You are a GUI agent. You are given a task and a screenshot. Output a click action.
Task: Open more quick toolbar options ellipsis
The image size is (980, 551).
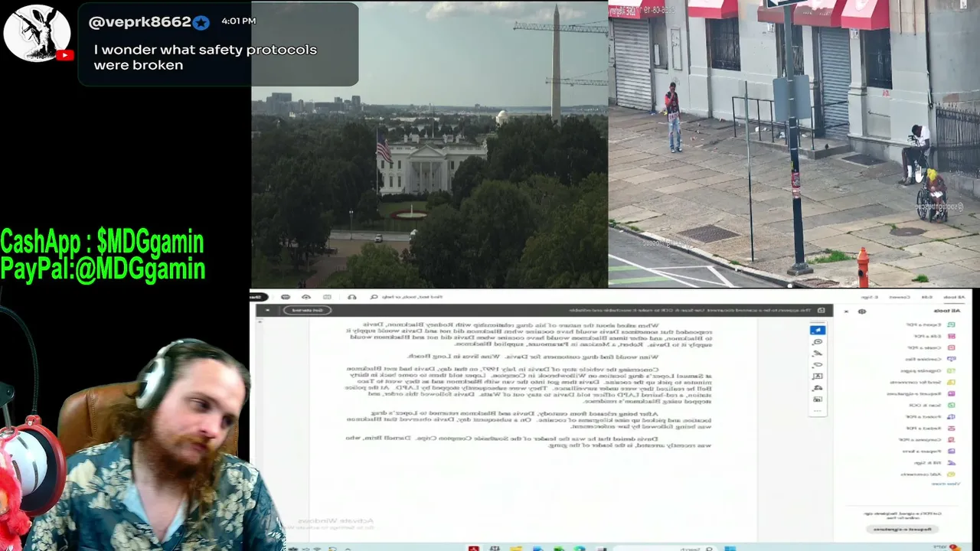click(x=817, y=411)
